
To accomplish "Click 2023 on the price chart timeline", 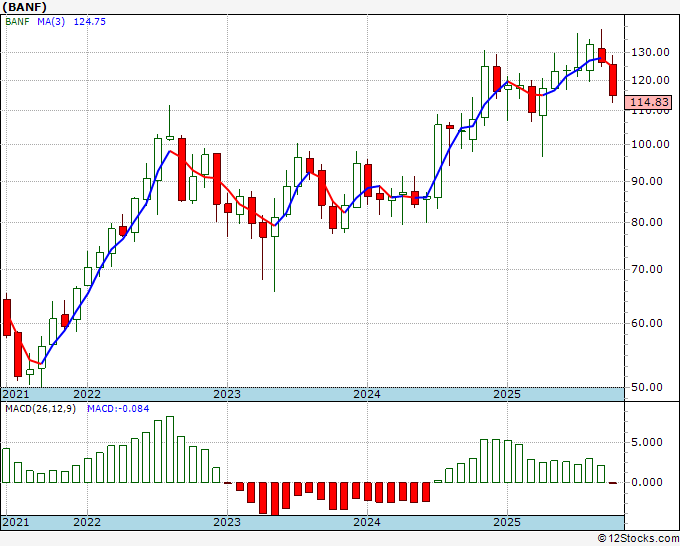I will click(227, 394).
